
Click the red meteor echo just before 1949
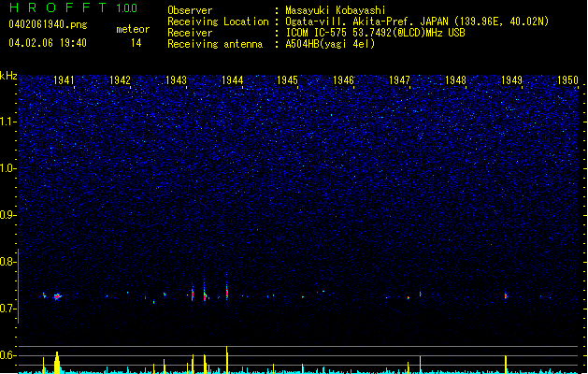[x=506, y=295]
